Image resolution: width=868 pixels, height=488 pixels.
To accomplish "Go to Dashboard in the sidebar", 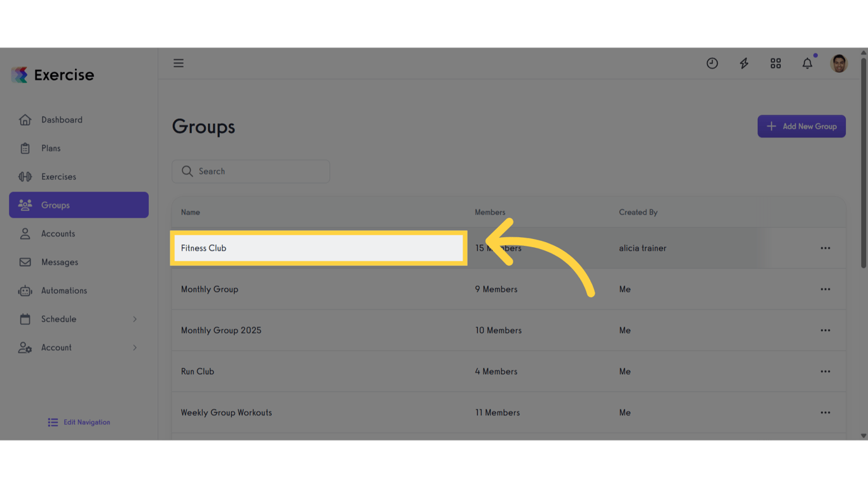I will tap(62, 119).
